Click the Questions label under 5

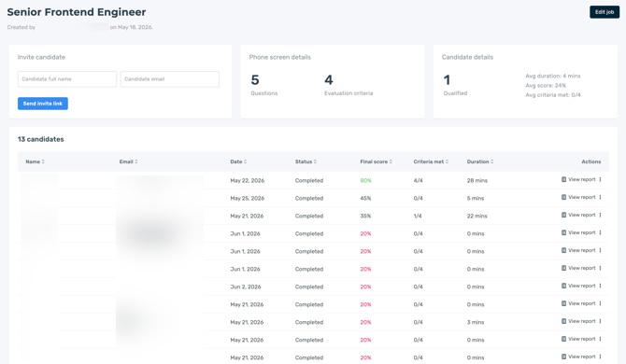coord(263,93)
